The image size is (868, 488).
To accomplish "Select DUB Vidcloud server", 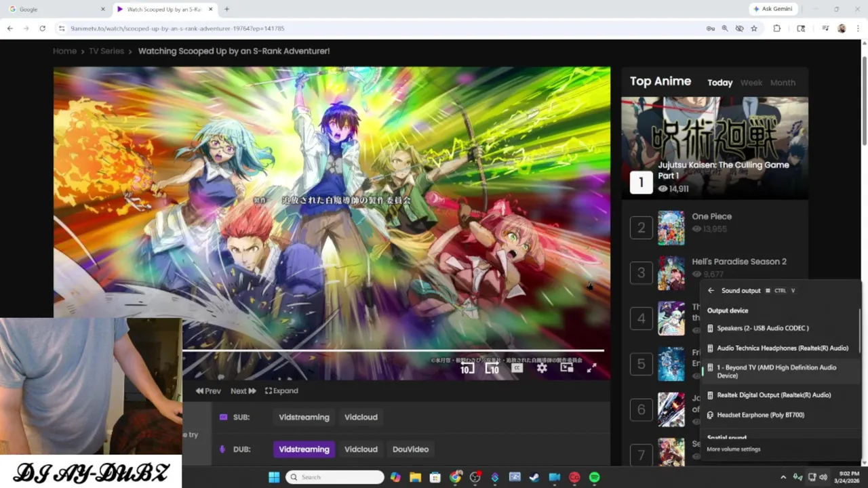I will click(361, 449).
